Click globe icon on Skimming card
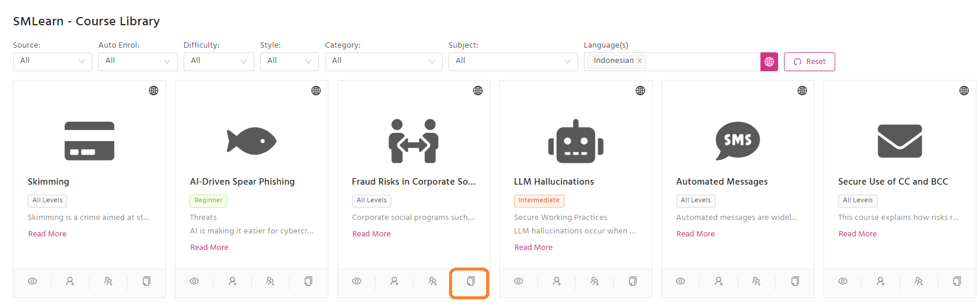Image resolution: width=980 pixels, height=304 pixels. pos(154,91)
